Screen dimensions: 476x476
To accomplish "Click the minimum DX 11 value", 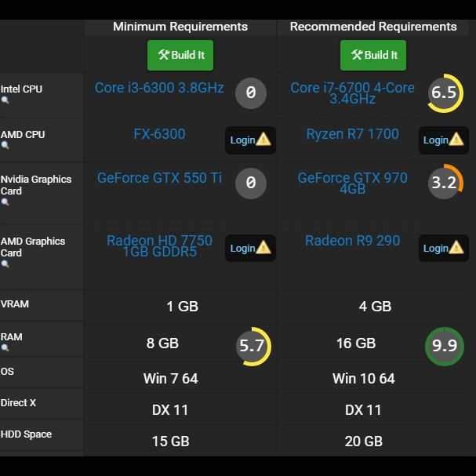I will [x=170, y=410].
